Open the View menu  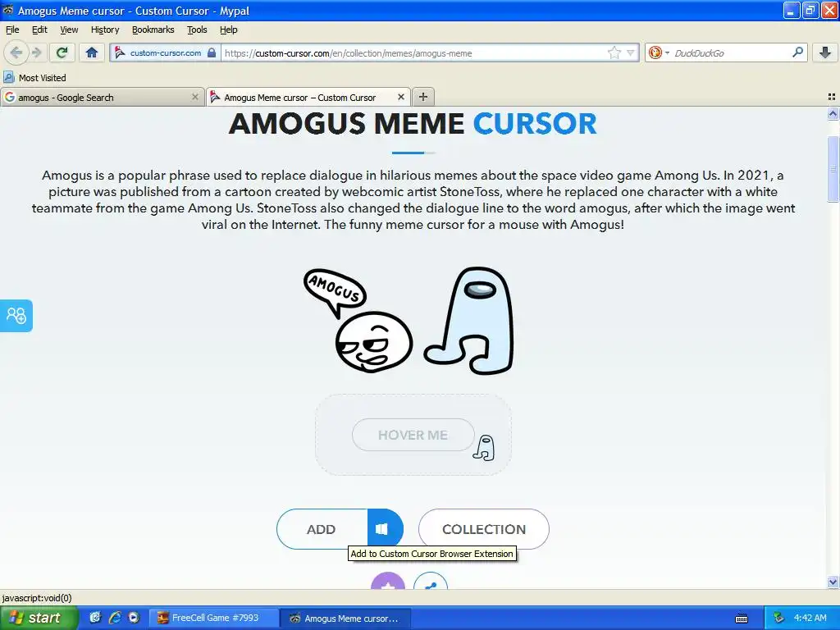(69, 30)
